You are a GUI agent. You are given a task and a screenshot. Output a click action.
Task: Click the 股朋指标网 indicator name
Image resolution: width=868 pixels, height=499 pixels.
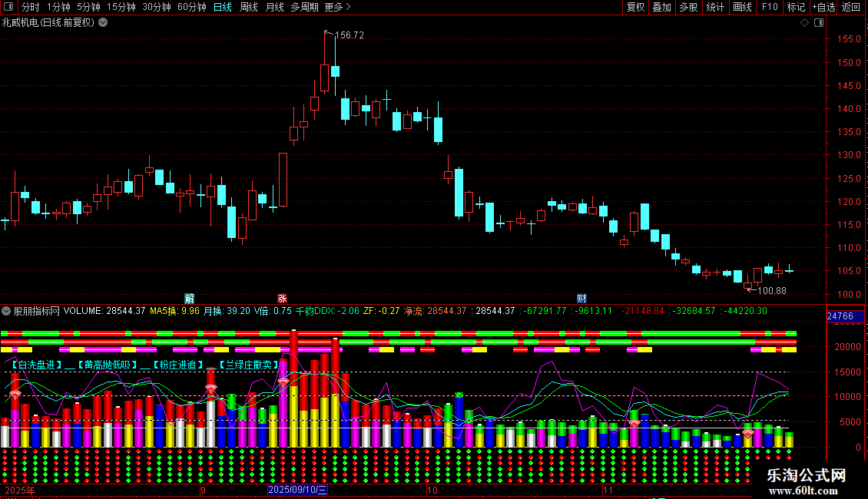point(37,311)
